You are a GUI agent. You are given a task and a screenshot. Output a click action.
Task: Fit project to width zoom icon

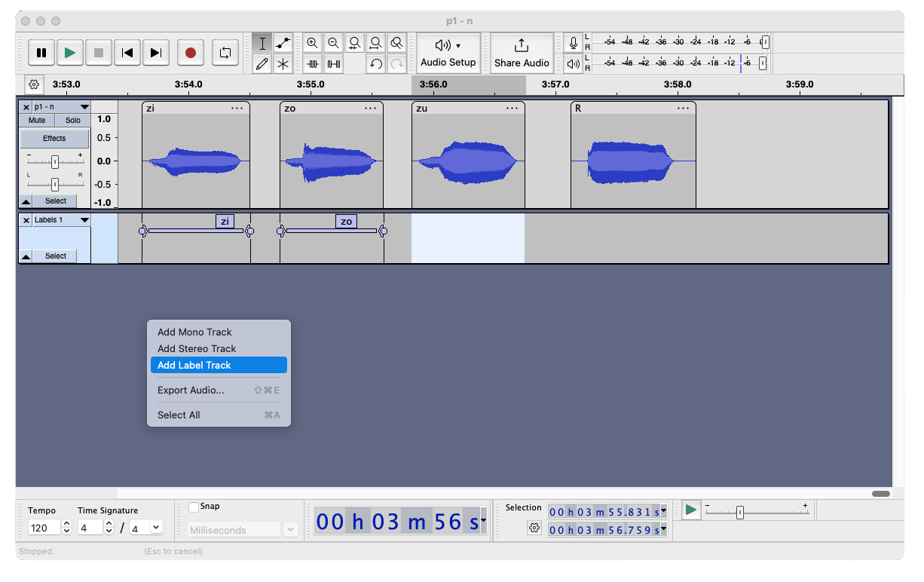coord(375,43)
